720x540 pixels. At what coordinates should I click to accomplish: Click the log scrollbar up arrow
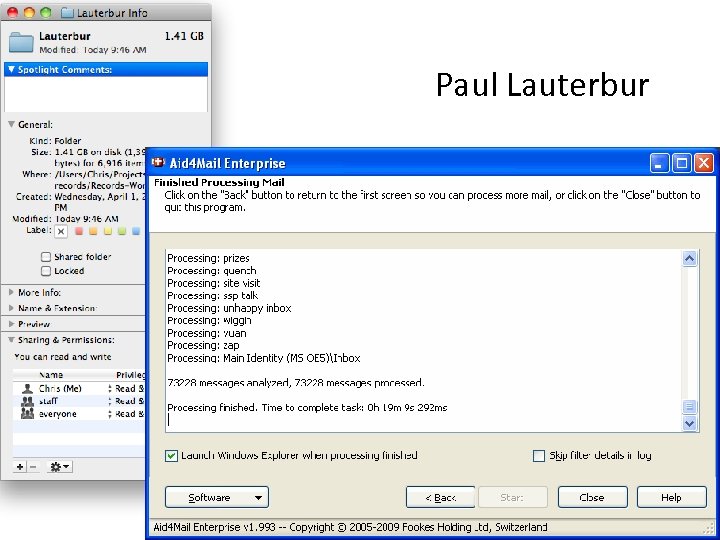(x=689, y=259)
